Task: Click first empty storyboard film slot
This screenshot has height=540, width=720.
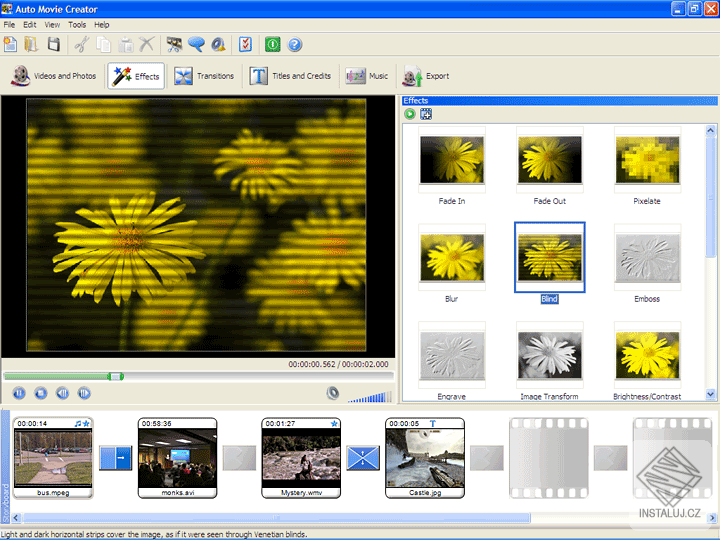Action: coord(549,458)
